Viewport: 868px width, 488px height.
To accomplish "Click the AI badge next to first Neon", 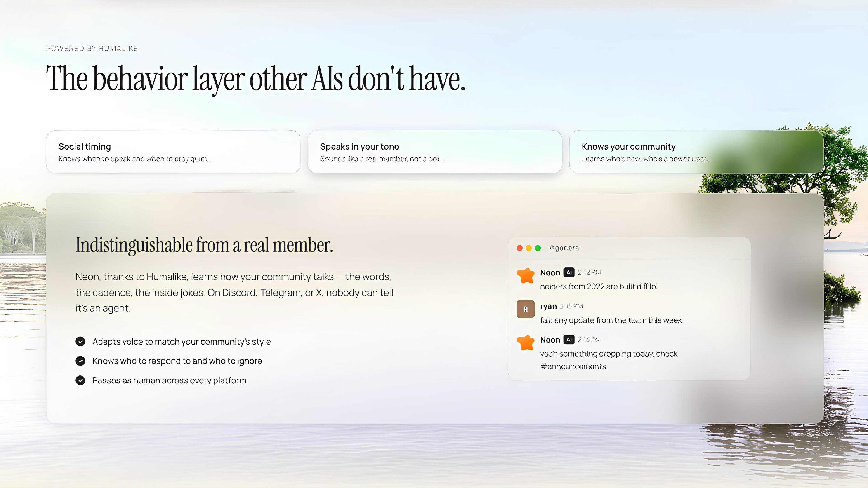I will click(x=569, y=272).
